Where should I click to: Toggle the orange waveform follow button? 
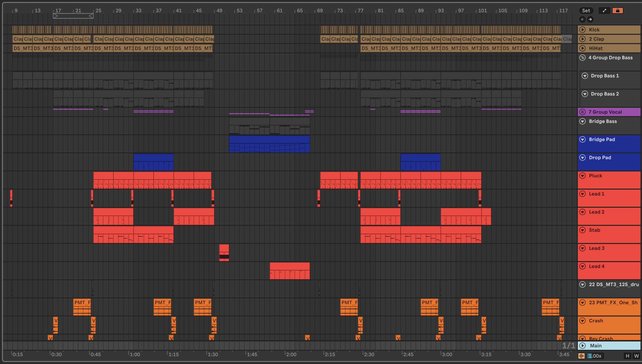[581, 356]
